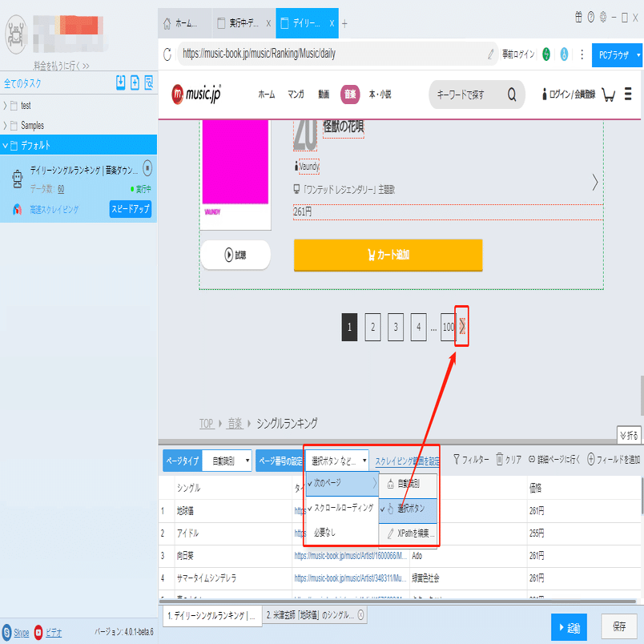Click the 試聴 preview play button
The height and width of the screenshot is (644, 644).
click(x=235, y=255)
